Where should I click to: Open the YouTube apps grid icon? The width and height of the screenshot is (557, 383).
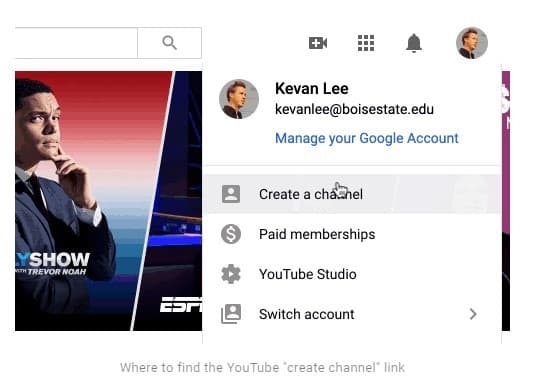pos(366,43)
